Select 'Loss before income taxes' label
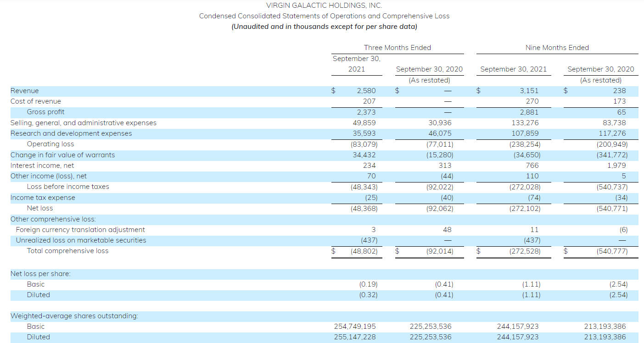The height and width of the screenshot is (343, 644). coord(68,187)
